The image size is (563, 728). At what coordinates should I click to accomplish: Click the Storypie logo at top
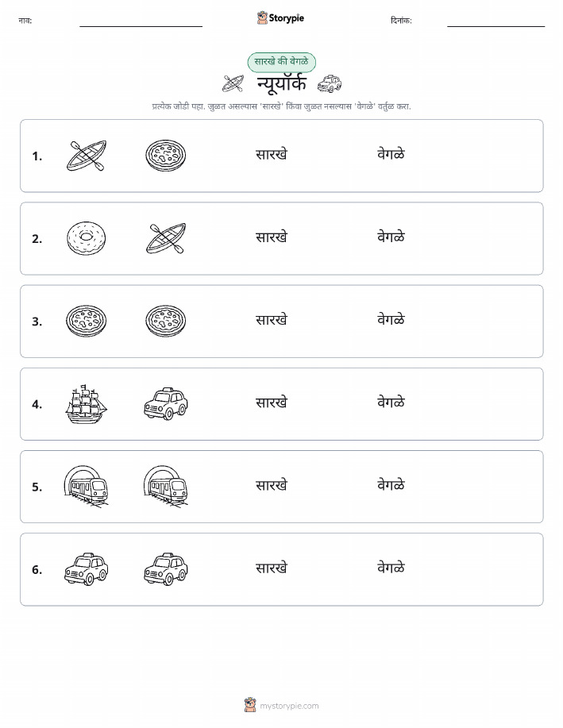click(x=280, y=18)
